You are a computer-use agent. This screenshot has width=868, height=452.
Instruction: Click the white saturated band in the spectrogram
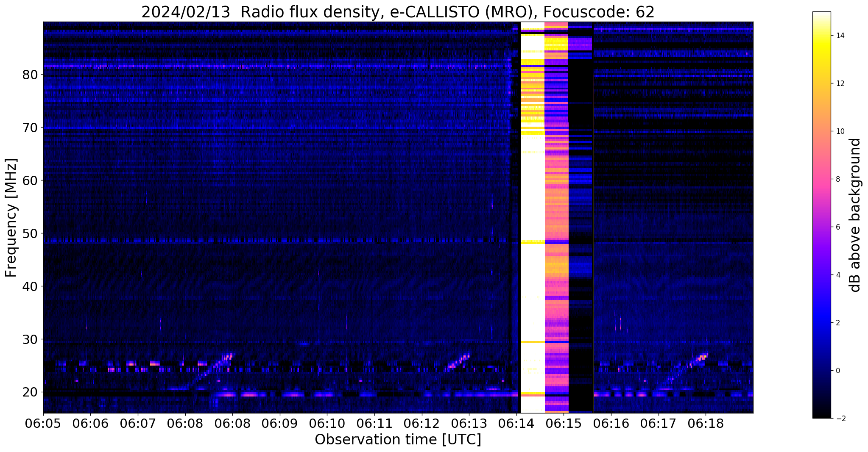(x=532, y=217)
